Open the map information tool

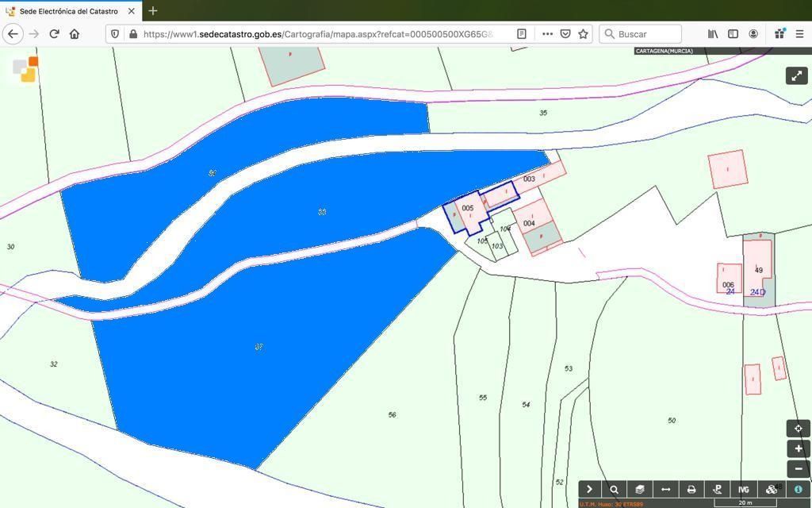[798, 490]
